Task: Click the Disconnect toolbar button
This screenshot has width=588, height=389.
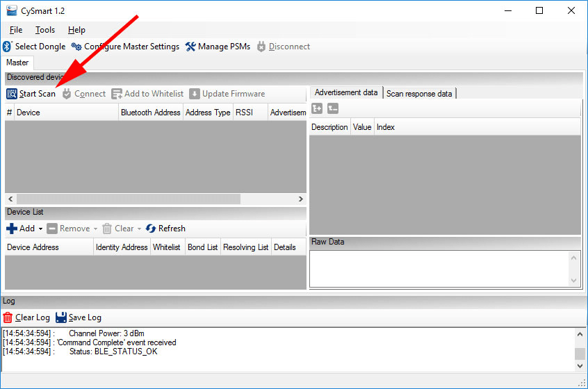Action: 284,47
